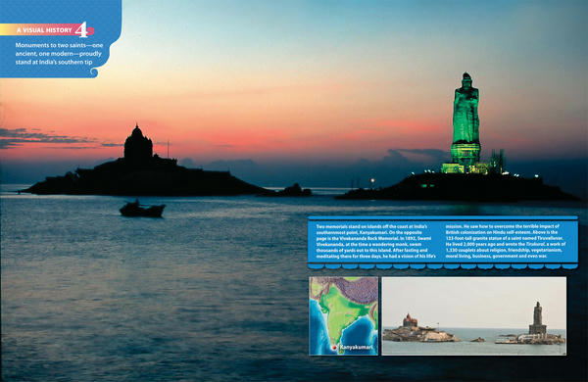Click the scalloped border under text box
This screenshot has width=588, height=382.
[x=443, y=266]
